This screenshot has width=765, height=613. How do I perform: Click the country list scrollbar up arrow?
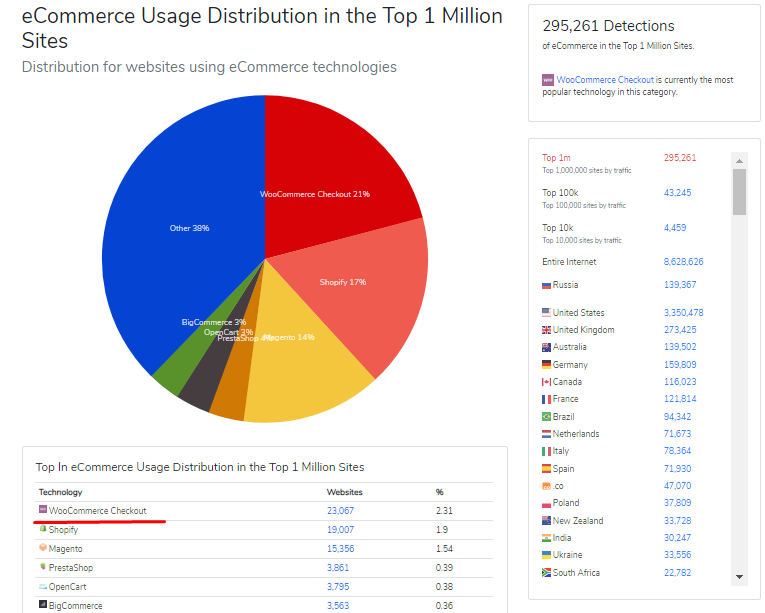739,161
